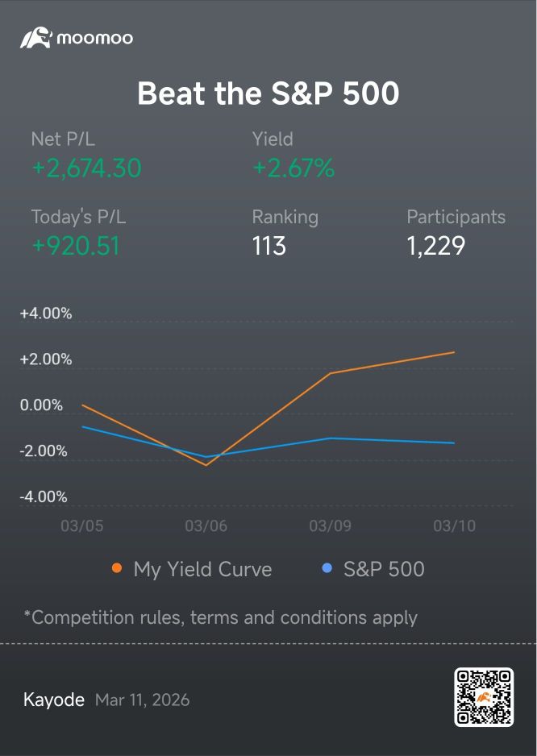Click the moomoo wordmark text
The height and width of the screenshot is (756, 537).
[x=95, y=38]
